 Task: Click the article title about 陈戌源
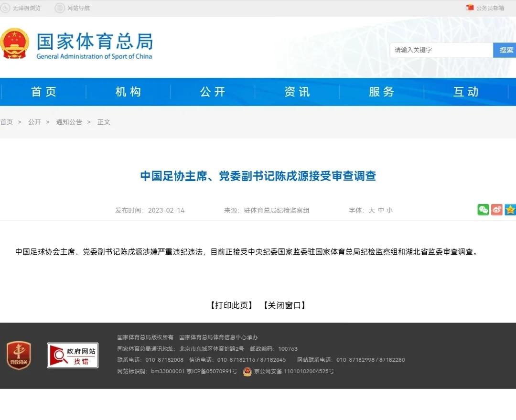[x=258, y=176]
